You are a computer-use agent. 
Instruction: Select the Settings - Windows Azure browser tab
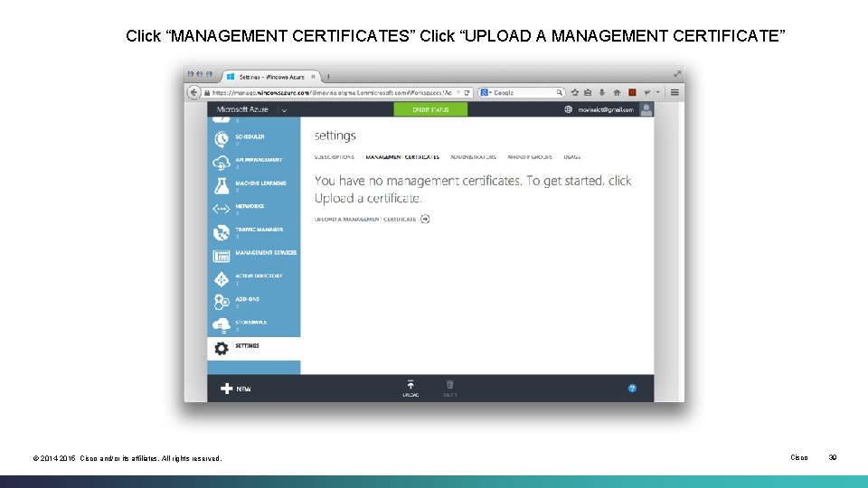pos(270,77)
